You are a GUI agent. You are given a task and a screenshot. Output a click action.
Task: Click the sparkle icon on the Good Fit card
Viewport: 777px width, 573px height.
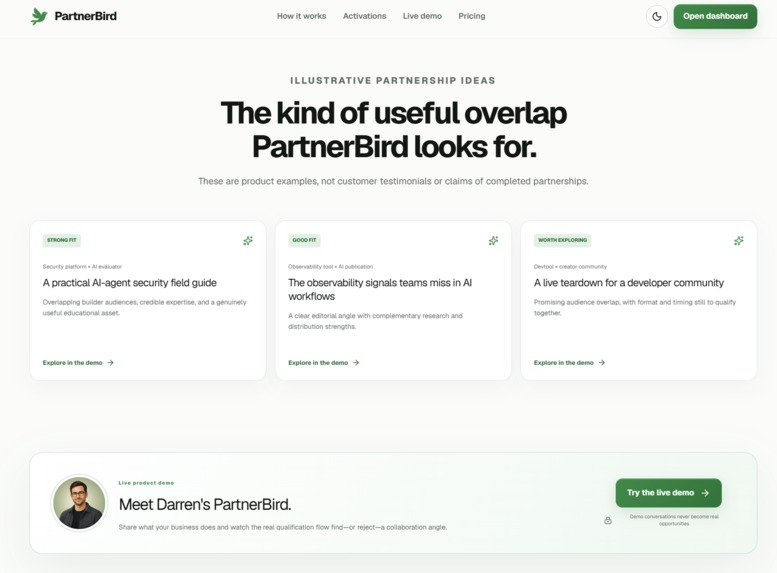[493, 240]
